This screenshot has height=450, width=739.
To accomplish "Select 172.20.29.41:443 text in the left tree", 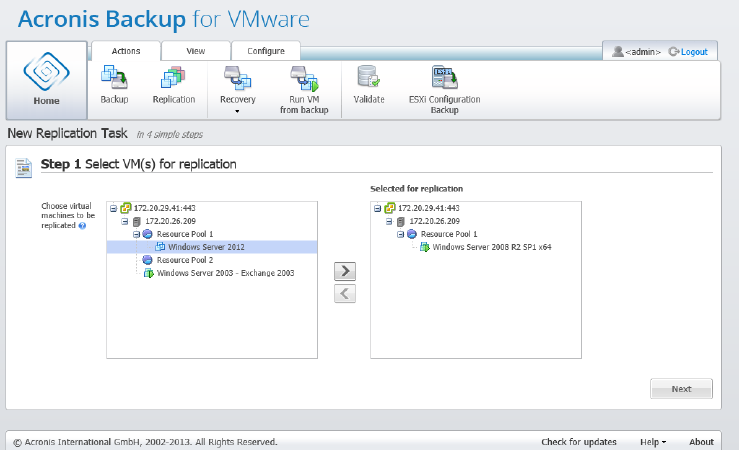I will click(x=164, y=208).
